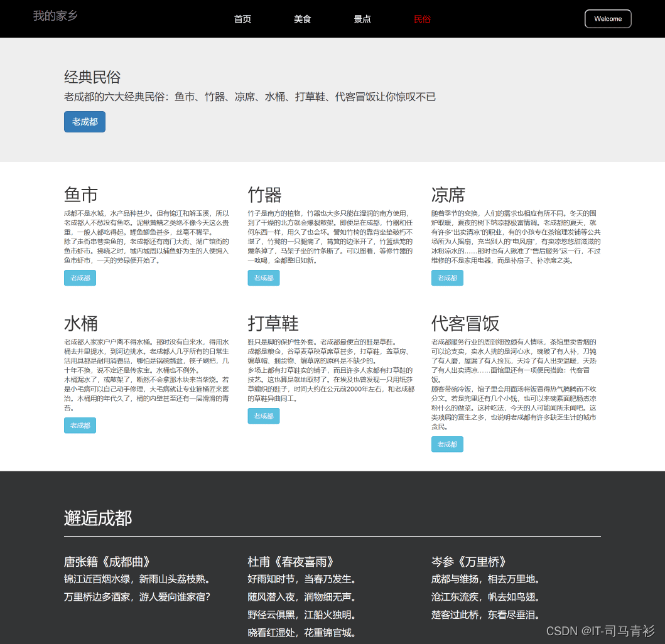This screenshot has width=665, height=644.
Task: Open the 景点 navigation item
Action: click(362, 19)
